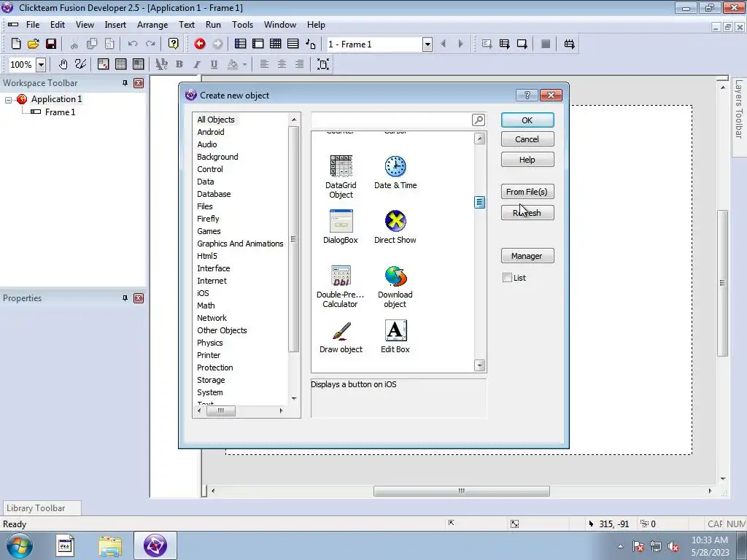This screenshot has height=560, width=747.
Task: Click the paint mode brush icon
Action: [80, 64]
